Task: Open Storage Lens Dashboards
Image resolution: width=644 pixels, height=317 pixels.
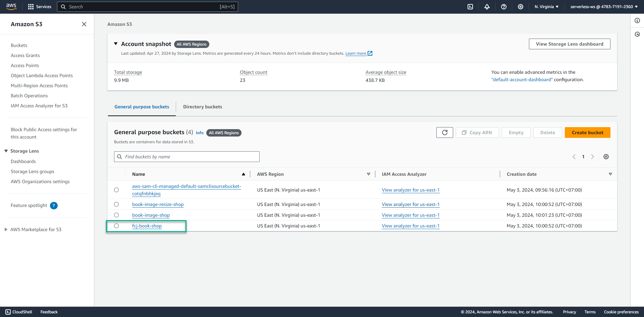Action: pyautogui.click(x=23, y=161)
